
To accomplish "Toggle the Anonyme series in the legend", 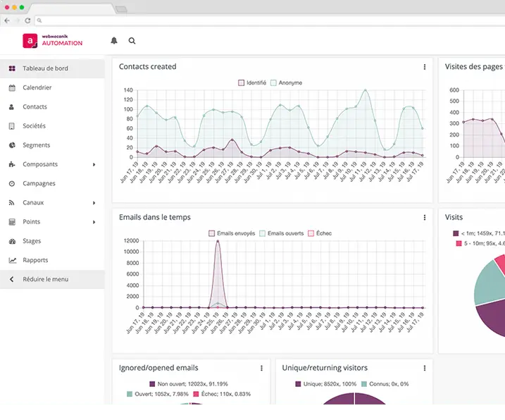I will [287, 83].
